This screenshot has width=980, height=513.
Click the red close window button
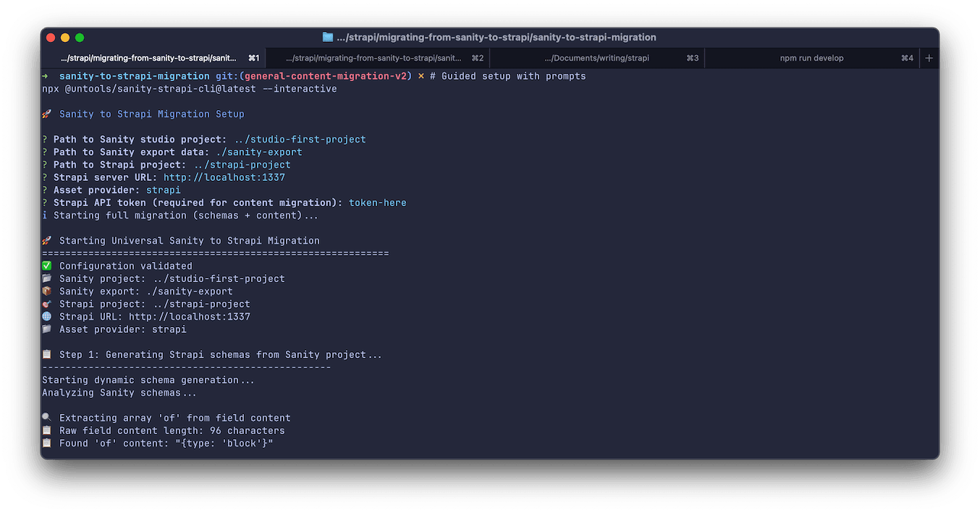tap(51, 38)
